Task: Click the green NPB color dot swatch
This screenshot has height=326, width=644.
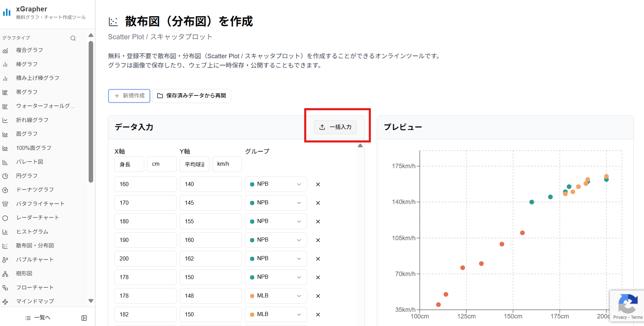Action: pyautogui.click(x=252, y=184)
